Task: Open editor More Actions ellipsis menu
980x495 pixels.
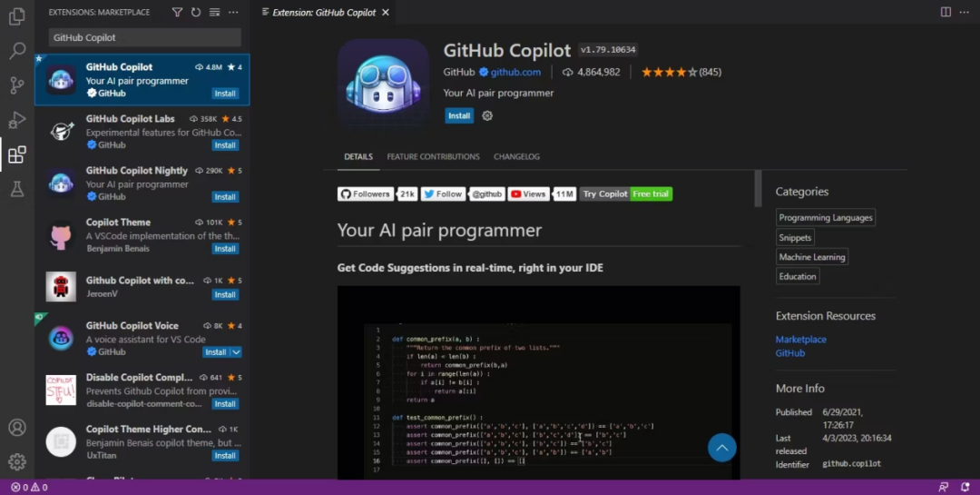Action: (x=964, y=12)
